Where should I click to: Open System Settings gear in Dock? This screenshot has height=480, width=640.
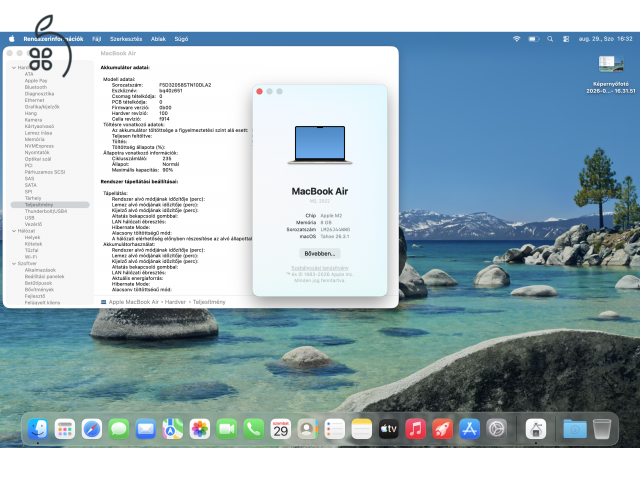[496, 429]
